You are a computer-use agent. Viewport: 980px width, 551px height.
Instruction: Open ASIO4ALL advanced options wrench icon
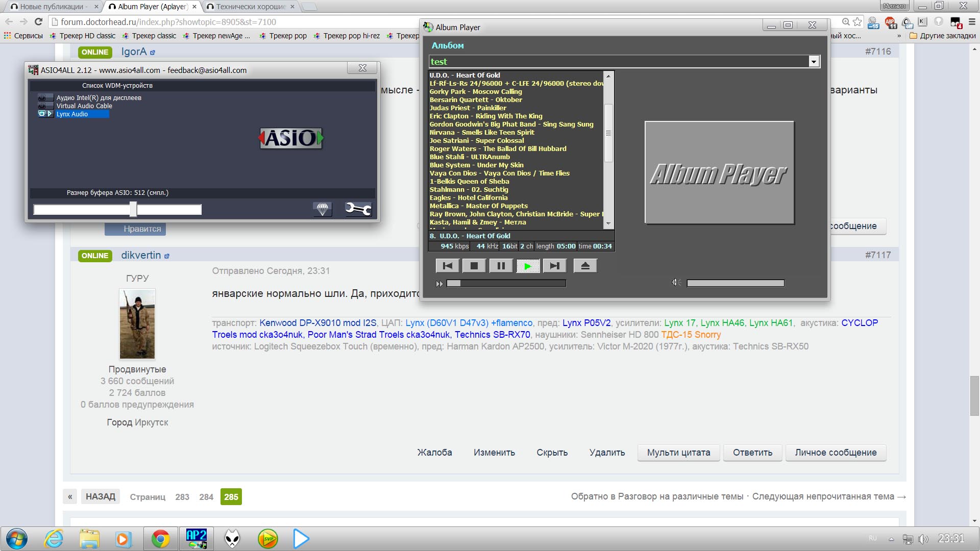pos(358,209)
